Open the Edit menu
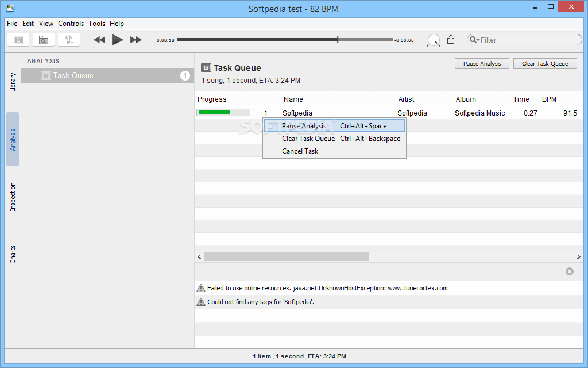588x368 pixels. 28,23
